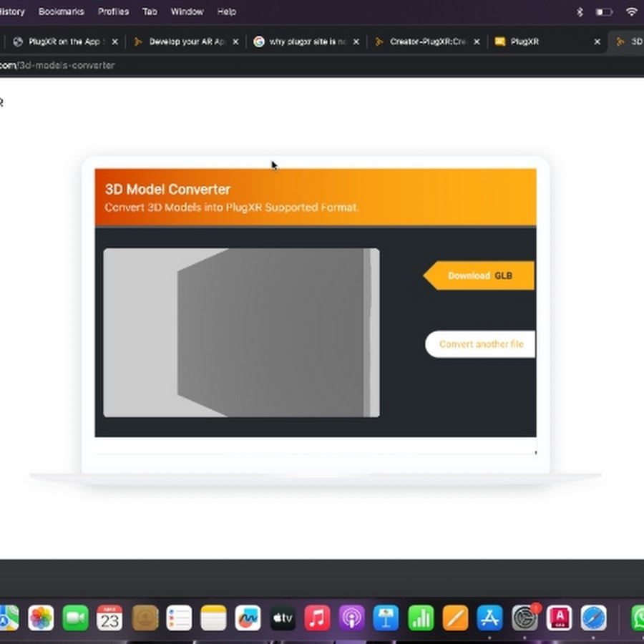Open the Calendar app showing 23
Viewport: 644px width, 644px height.
[x=109, y=618]
